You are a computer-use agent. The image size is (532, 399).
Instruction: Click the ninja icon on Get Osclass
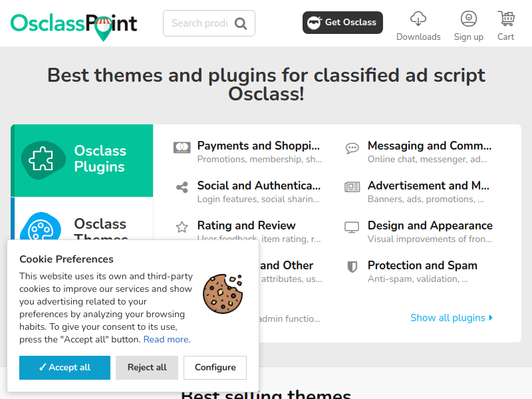point(314,23)
